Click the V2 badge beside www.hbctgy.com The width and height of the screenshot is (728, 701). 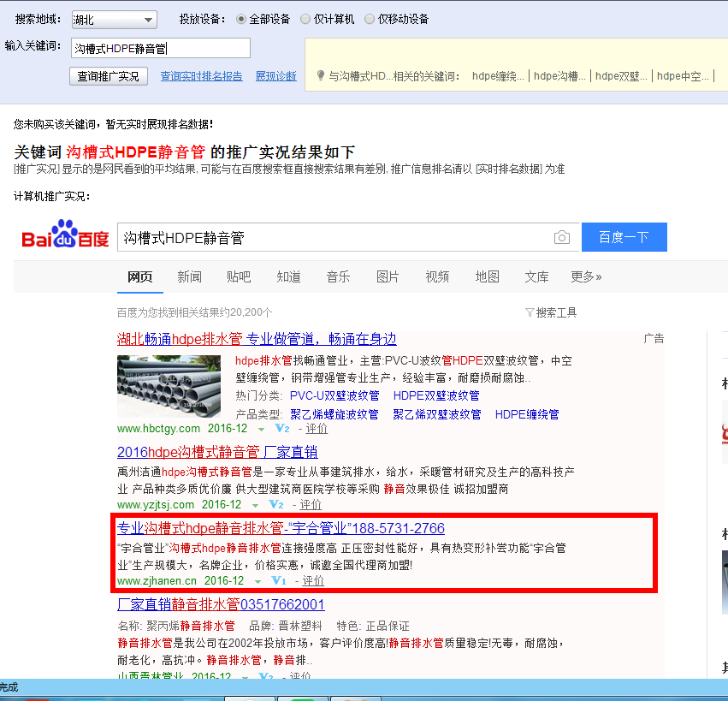(x=282, y=428)
